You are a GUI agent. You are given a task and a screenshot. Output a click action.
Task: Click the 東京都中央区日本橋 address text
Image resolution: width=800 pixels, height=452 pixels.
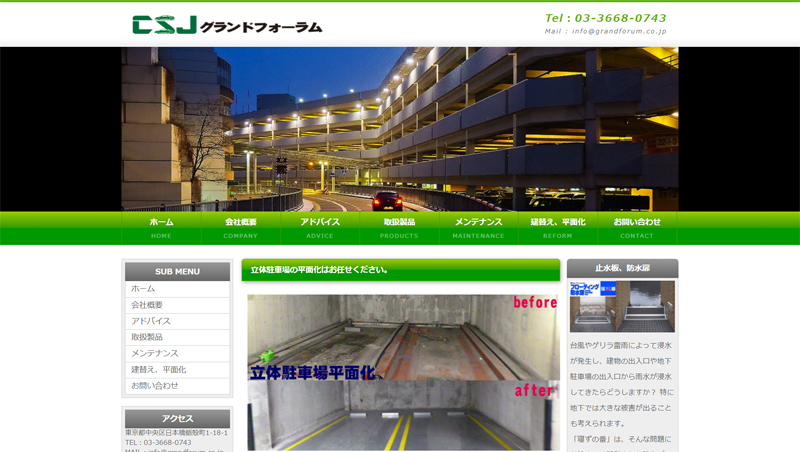(x=177, y=433)
